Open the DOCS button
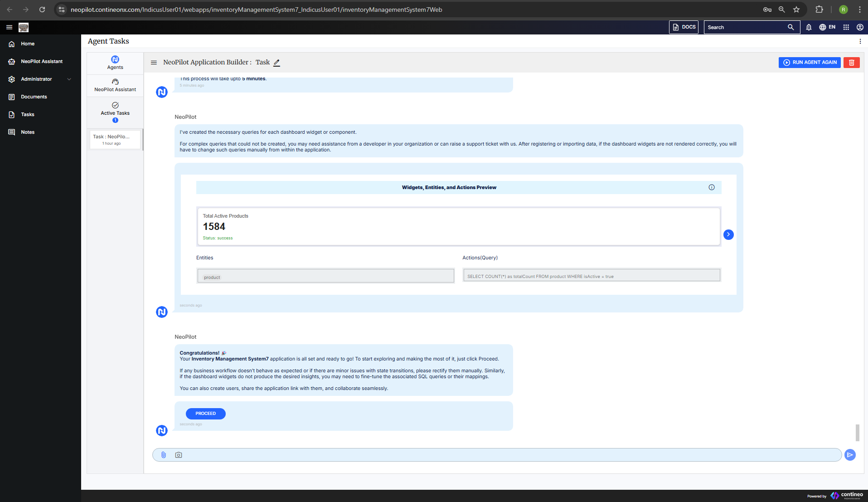This screenshot has width=868, height=502. click(684, 27)
